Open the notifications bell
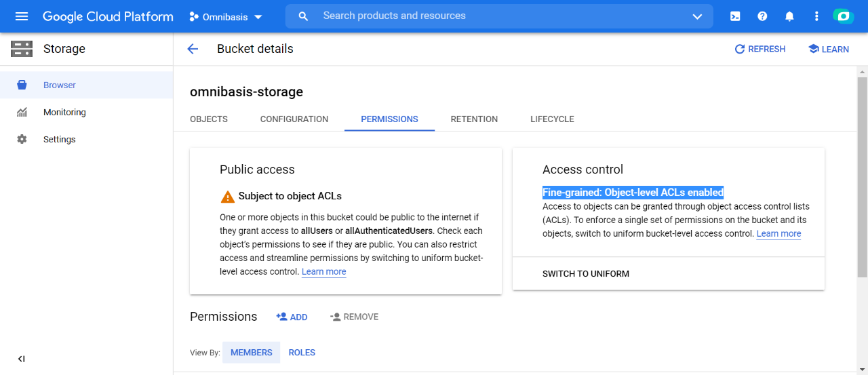Viewport: 868px width, 375px height. click(789, 16)
